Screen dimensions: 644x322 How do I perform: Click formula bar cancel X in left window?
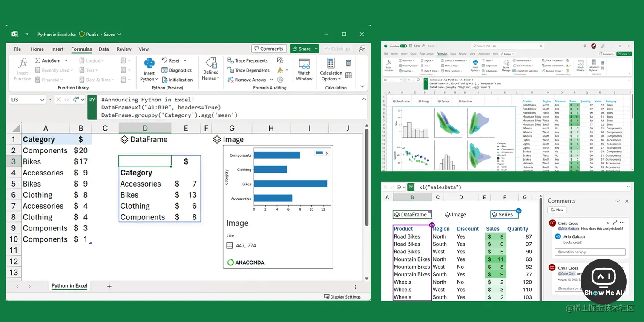tap(58, 100)
